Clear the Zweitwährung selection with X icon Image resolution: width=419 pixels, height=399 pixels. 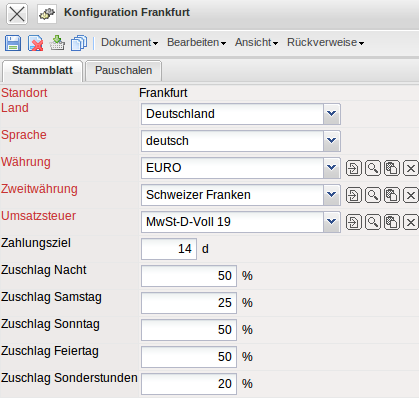point(411,195)
